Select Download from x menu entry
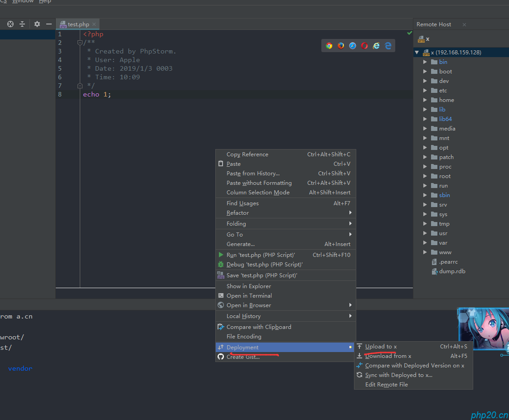The height and width of the screenshot is (420, 509). [388, 356]
